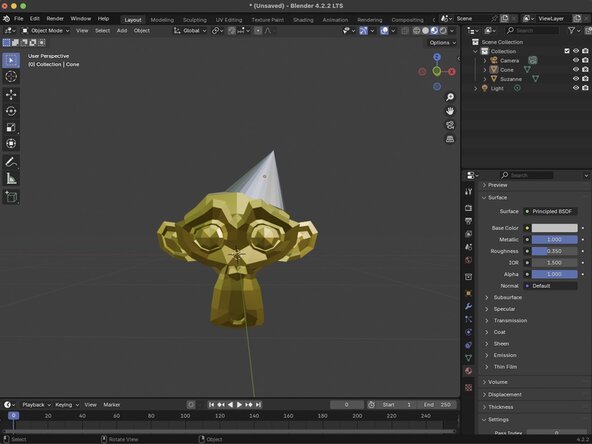Toggle the Collection exclude checkbox

pos(567,51)
